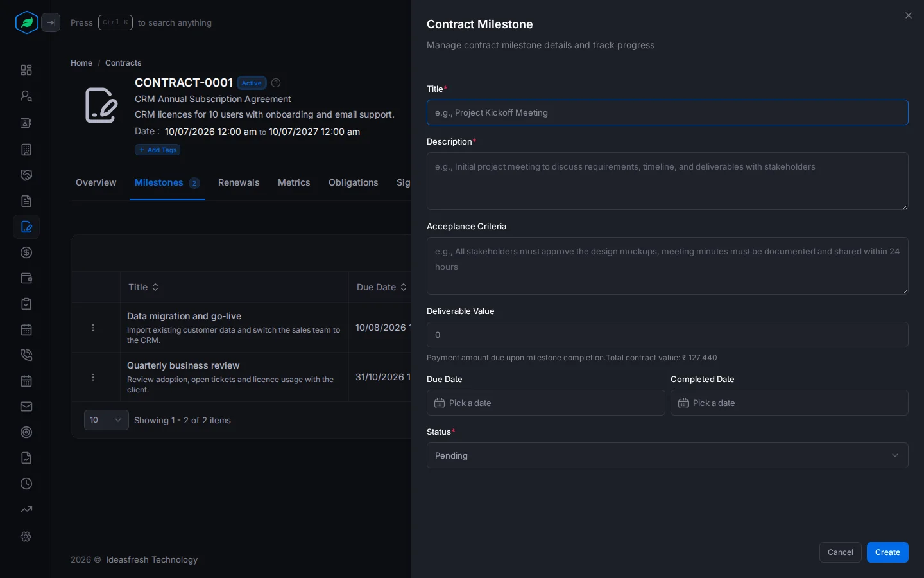
Task: Open the target goals sidebar icon
Action: coord(26,432)
